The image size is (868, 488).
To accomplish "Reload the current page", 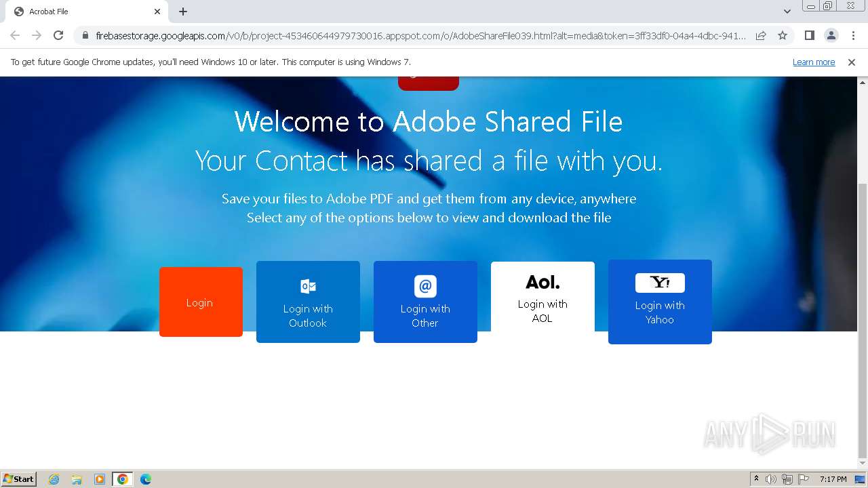I will (x=58, y=35).
